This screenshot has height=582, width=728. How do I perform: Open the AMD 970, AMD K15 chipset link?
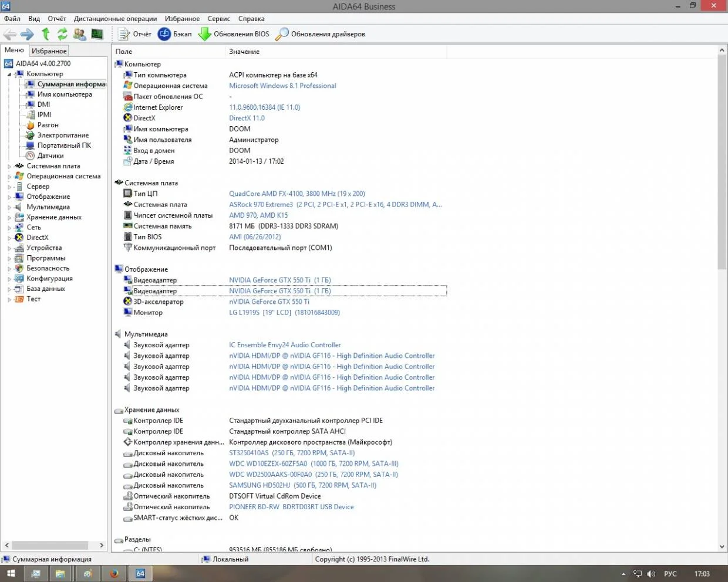click(258, 215)
